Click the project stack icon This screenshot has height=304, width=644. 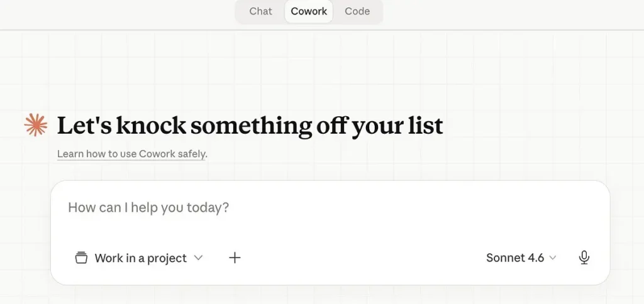click(80, 258)
